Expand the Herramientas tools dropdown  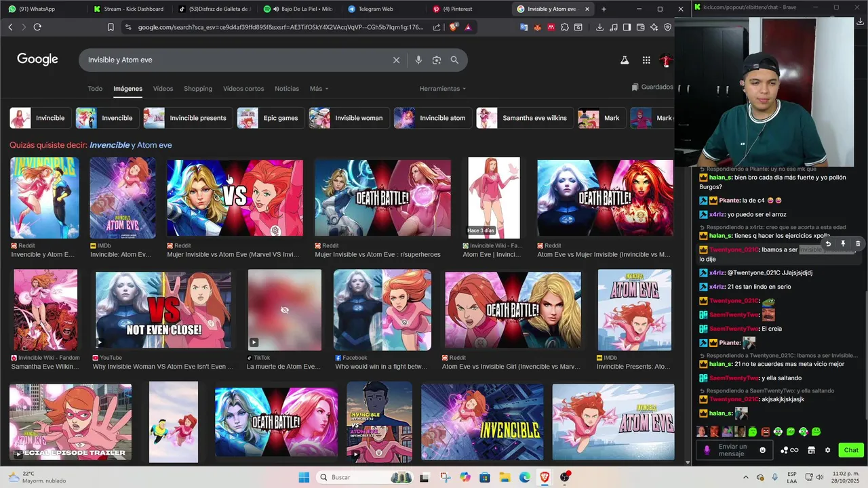pos(443,89)
